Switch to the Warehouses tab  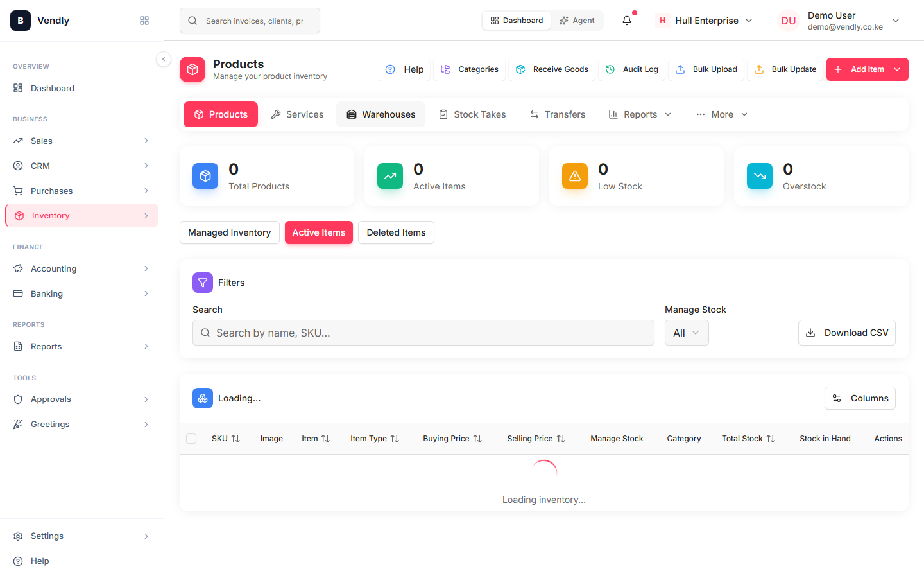point(381,114)
